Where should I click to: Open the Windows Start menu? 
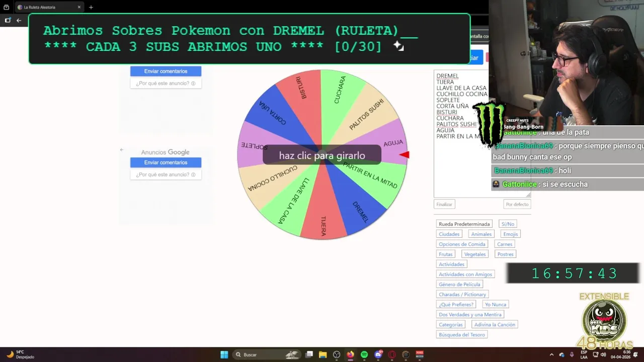224,354
